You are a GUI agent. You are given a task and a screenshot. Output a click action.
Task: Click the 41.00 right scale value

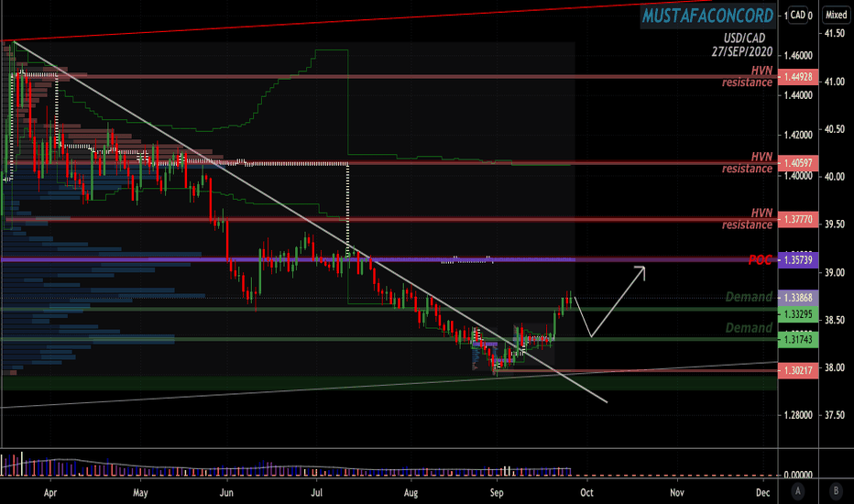click(x=835, y=82)
